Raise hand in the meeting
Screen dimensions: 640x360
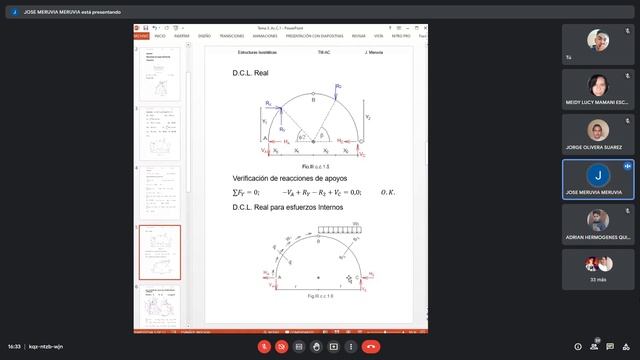click(316, 347)
